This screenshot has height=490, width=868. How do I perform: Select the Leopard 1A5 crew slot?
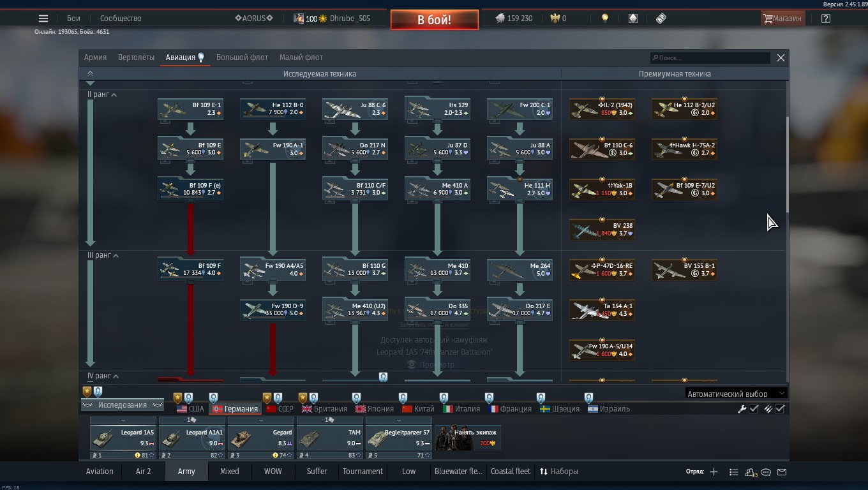tap(123, 438)
